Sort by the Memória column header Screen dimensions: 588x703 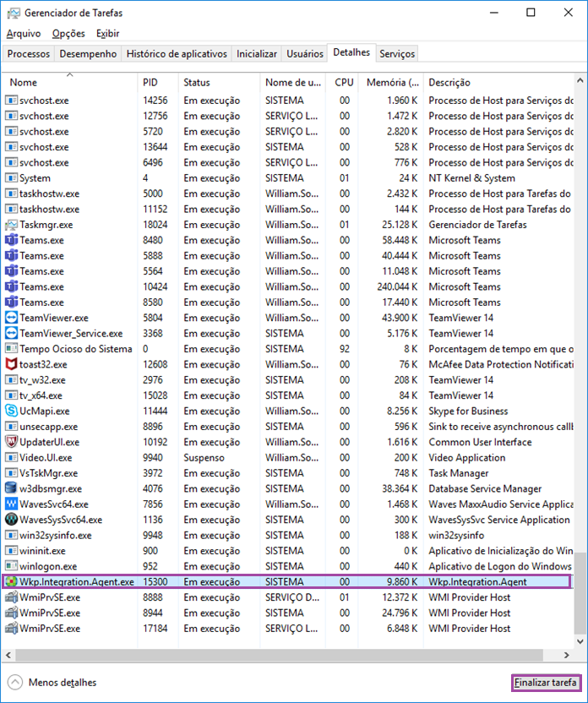pyautogui.click(x=391, y=83)
